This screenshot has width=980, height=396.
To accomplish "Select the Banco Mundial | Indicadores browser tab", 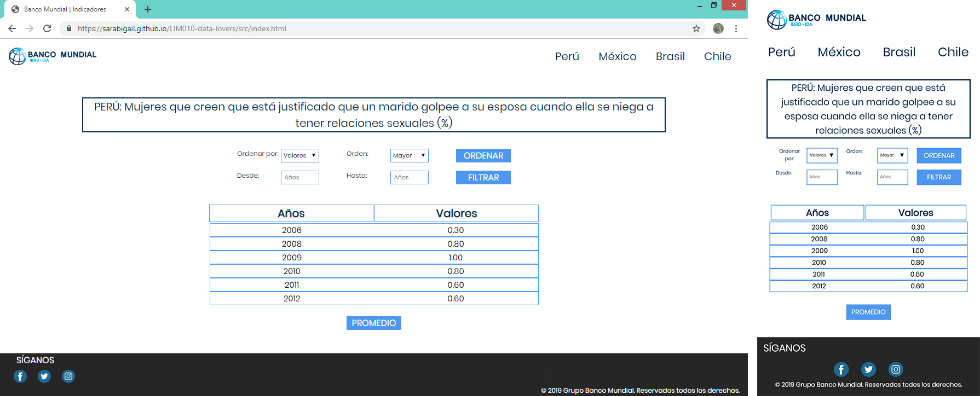I will tap(69, 9).
